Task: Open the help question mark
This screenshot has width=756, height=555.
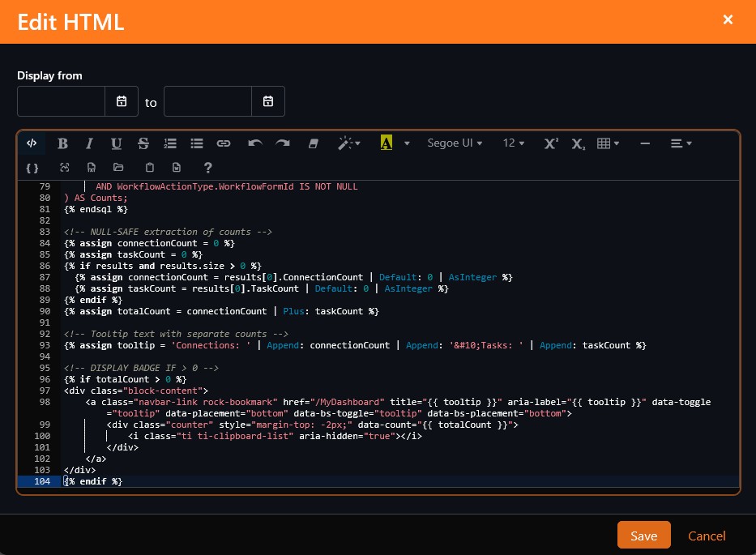Action: coord(208,168)
